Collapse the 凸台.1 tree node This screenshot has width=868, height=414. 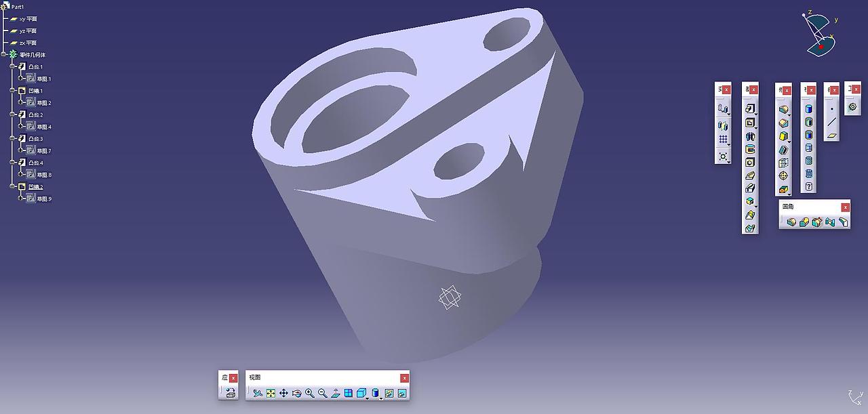click(13, 66)
